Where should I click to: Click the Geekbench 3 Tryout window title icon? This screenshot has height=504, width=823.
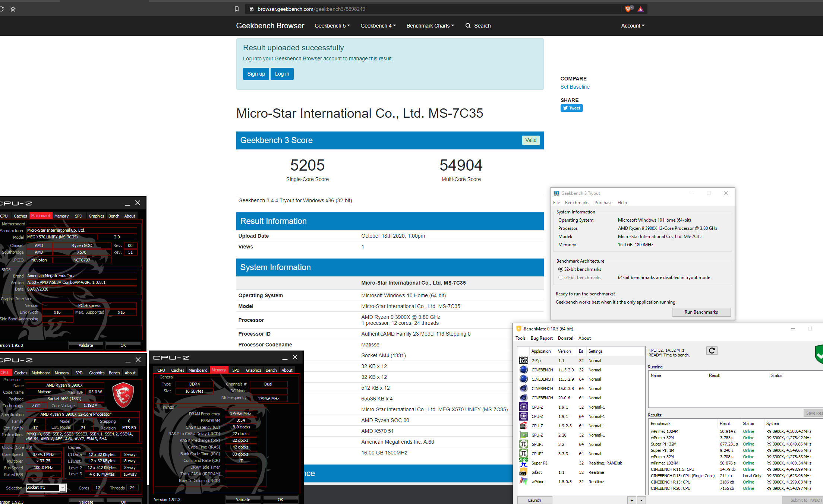[x=556, y=193]
